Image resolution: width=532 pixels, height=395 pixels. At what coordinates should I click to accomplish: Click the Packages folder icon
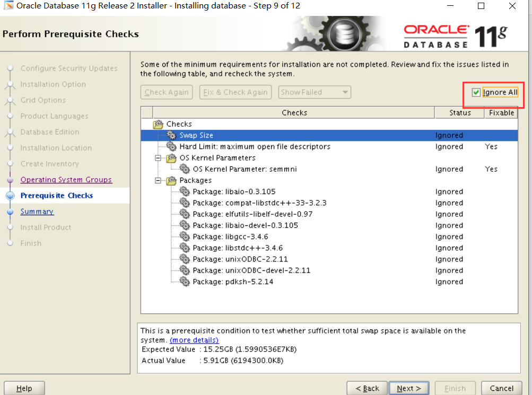tap(171, 180)
